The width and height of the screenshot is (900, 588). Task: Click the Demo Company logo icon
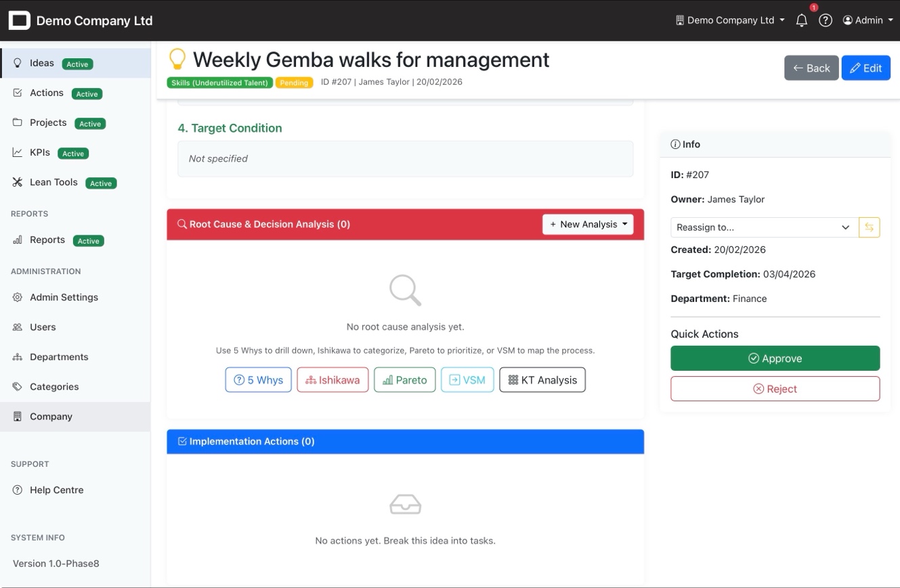(19, 21)
